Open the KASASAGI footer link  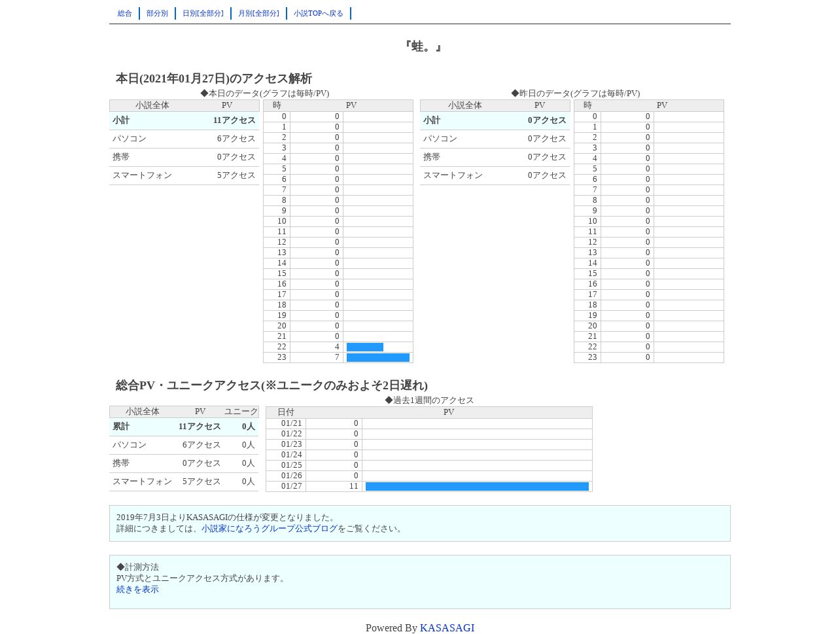[447, 628]
